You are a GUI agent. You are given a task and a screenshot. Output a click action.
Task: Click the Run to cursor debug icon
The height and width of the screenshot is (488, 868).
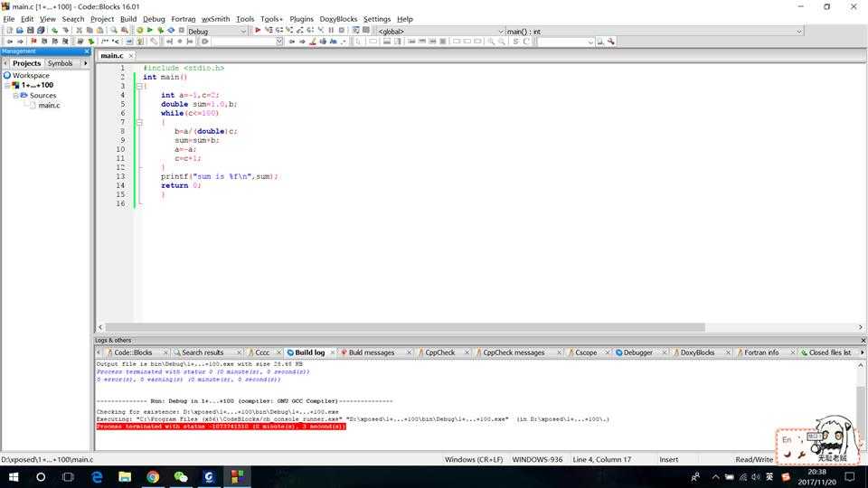point(269,31)
